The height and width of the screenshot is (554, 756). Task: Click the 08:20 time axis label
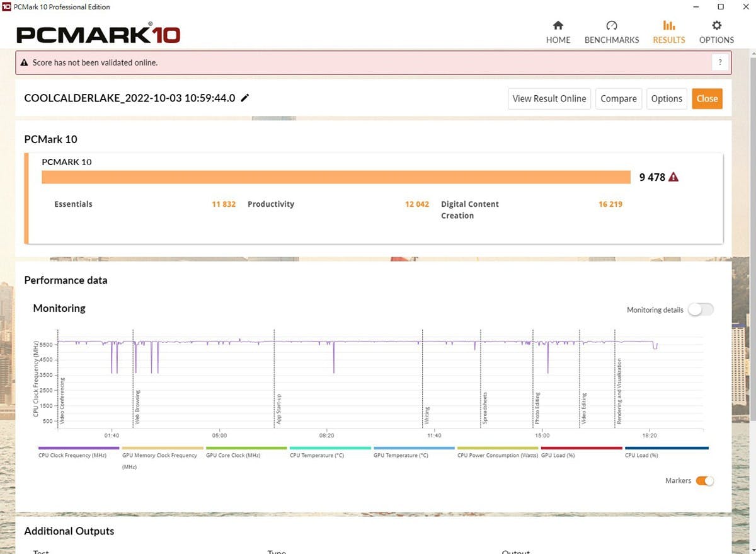[x=326, y=436]
